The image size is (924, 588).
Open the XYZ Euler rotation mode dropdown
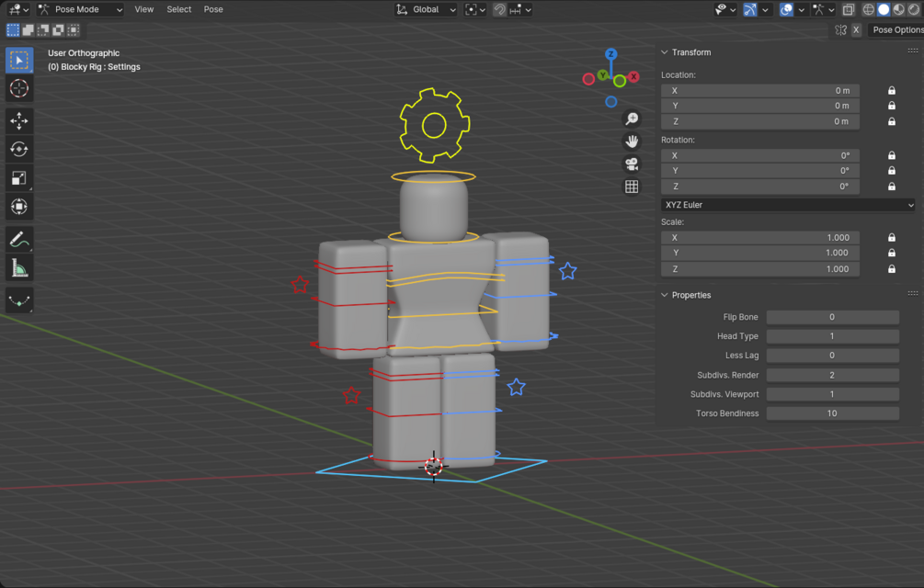pos(789,205)
